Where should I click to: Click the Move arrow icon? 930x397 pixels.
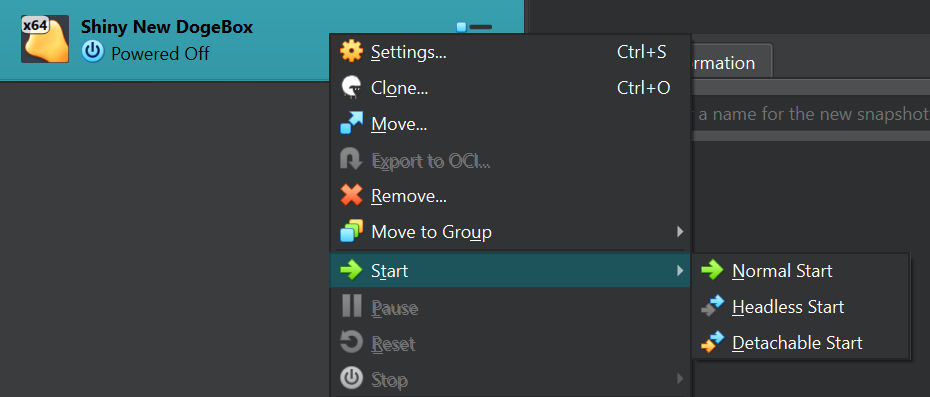(352, 123)
